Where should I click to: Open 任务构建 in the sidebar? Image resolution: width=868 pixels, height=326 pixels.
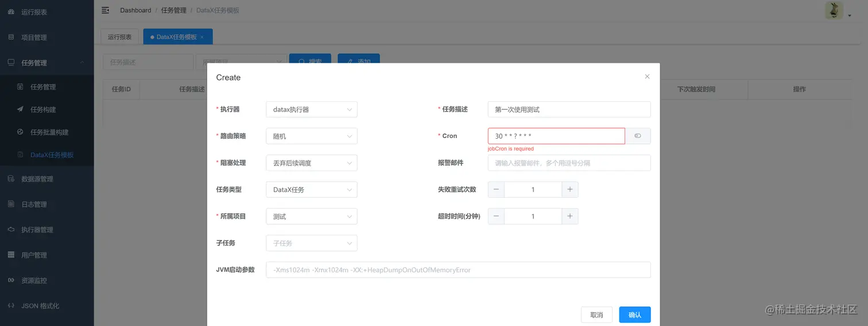pos(46,109)
